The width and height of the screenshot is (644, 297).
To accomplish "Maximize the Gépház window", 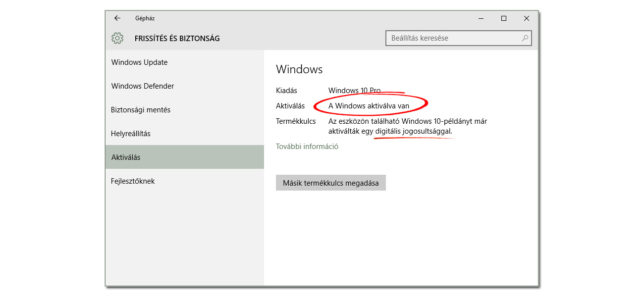I will click(x=504, y=18).
